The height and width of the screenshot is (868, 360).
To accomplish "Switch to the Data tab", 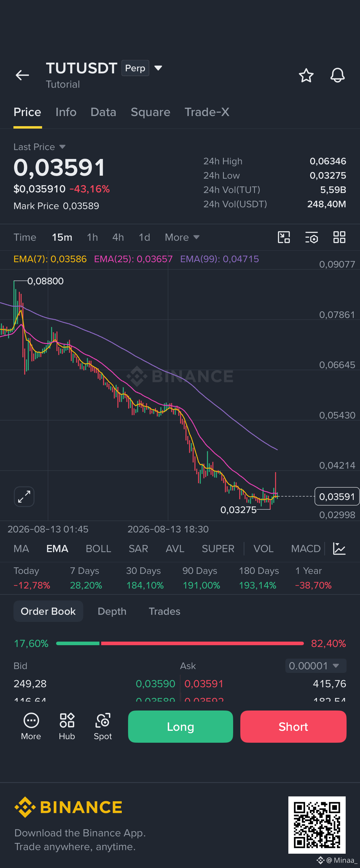I will tap(103, 112).
